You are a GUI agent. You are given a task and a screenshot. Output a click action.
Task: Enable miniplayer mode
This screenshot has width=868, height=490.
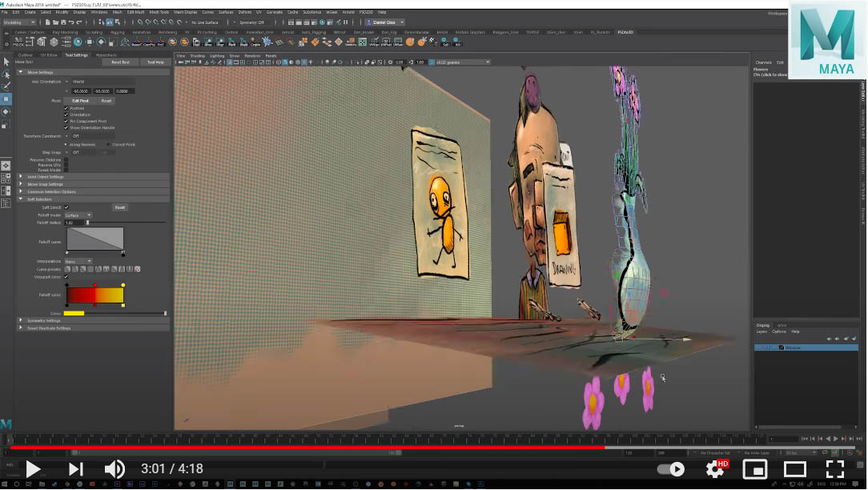755,469
